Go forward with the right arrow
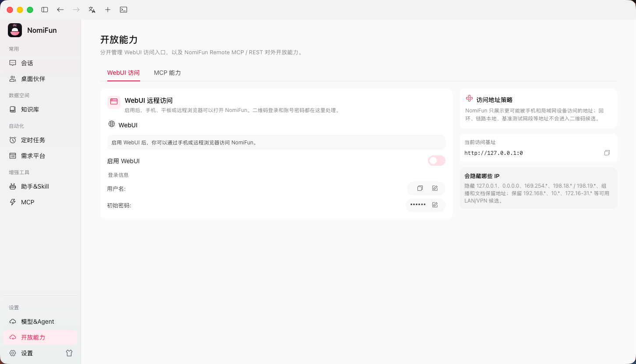Screen dimensions: 636x364 [x=76, y=10]
